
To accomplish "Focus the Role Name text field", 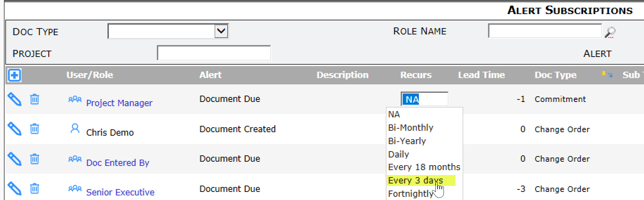I will click(545, 31).
